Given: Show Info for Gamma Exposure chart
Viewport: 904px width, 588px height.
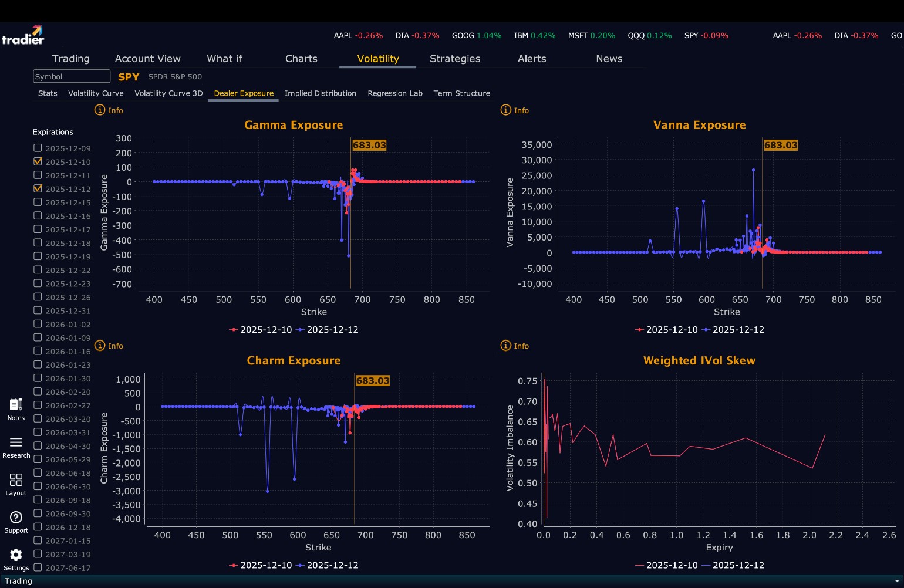Looking at the screenshot, I should click(109, 110).
